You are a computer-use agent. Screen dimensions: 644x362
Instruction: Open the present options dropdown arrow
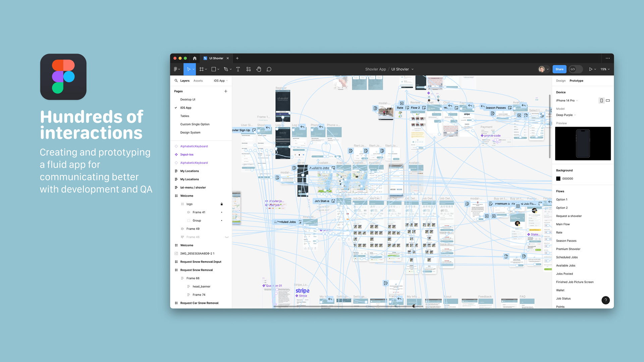click(x=595, y=69)
